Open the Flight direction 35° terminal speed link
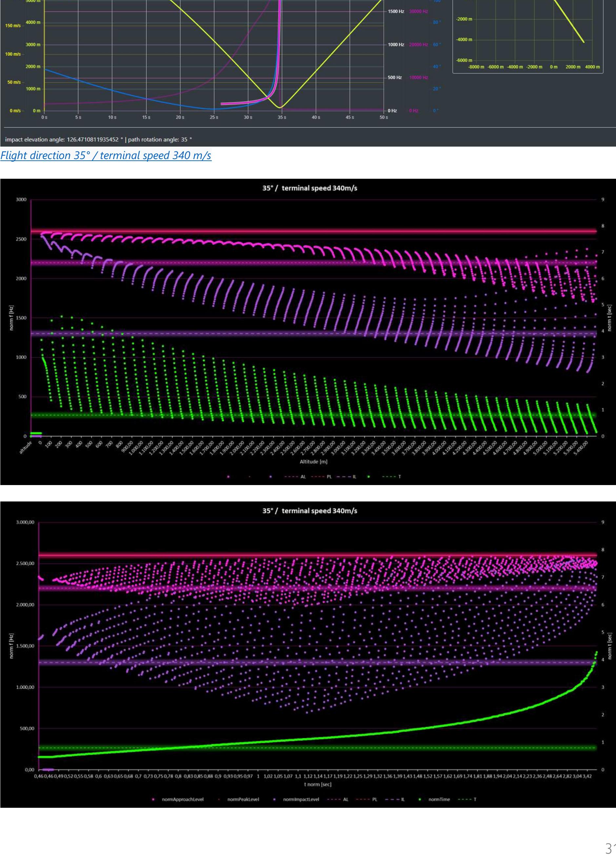This screenshot has width=616, height=856. pos(106,155)
